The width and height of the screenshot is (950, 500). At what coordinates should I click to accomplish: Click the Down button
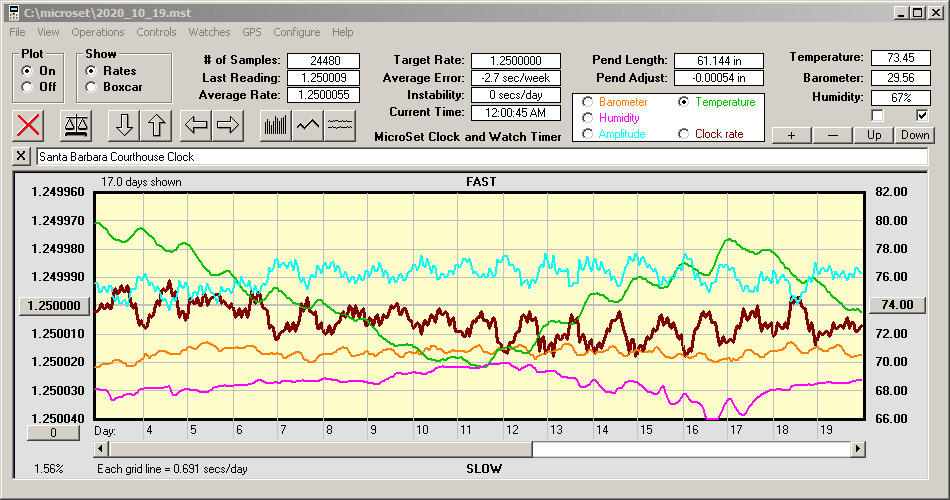coord(915,135)
